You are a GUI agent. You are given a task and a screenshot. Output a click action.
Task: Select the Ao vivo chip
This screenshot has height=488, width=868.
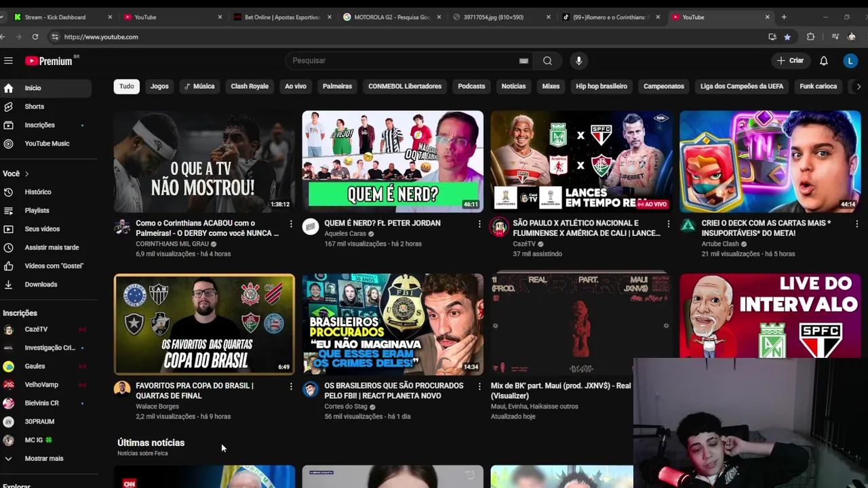(296, 86)
